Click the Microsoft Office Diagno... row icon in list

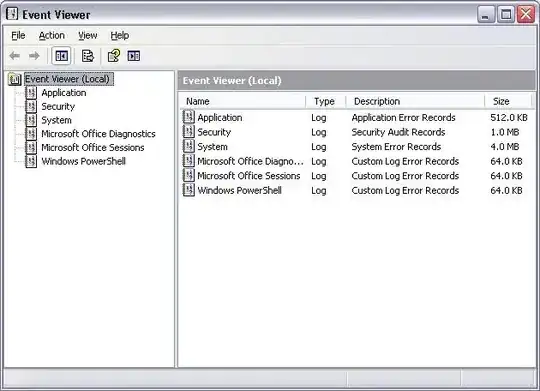(x=188, y=161)
